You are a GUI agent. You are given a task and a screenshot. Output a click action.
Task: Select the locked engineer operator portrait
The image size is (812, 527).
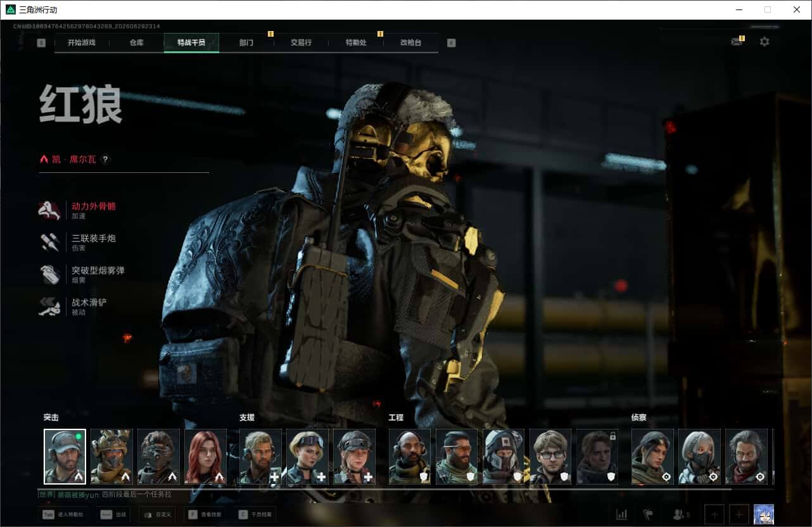(x=597, y=457)
